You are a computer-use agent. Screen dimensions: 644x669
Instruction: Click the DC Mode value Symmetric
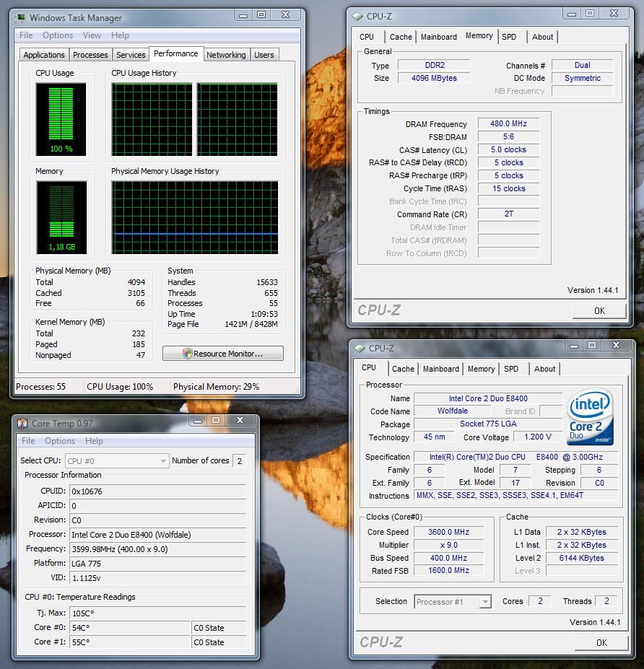(582, 78)
